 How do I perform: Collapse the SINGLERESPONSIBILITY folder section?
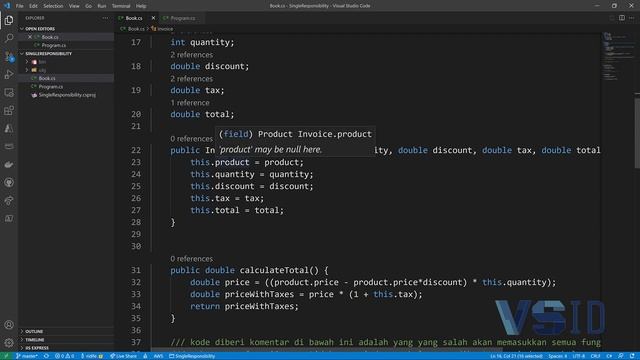(x=66, y=53)
